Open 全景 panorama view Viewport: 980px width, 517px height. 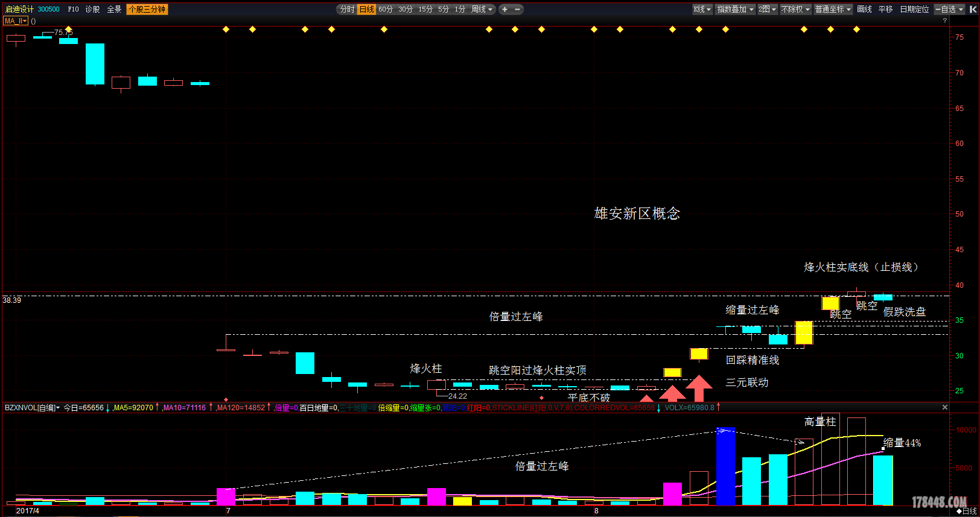coord(114,9)
